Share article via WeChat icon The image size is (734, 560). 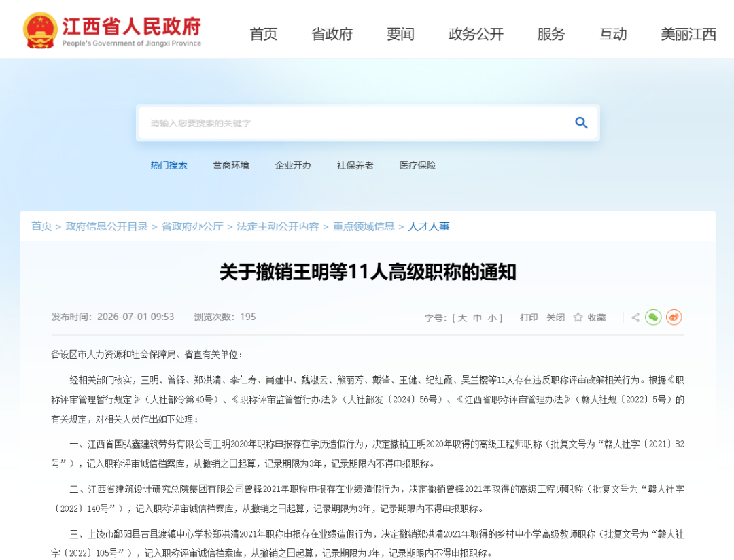[653, 317]
